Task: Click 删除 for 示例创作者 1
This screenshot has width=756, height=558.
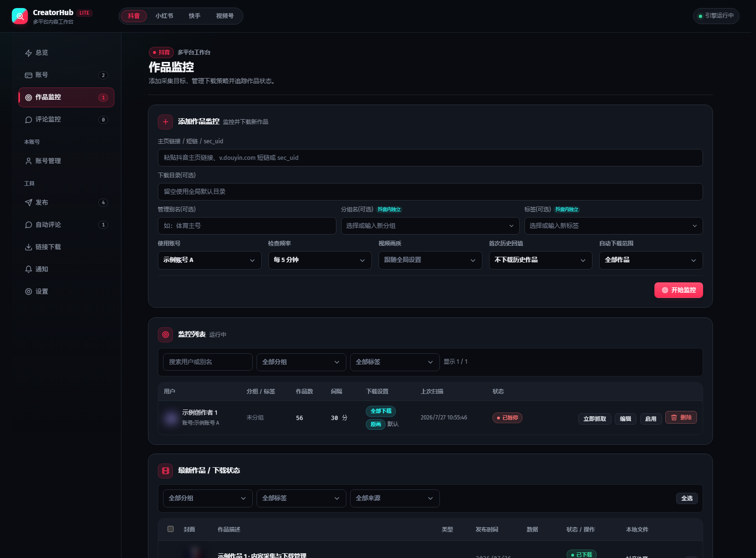Action: (681, 418)
